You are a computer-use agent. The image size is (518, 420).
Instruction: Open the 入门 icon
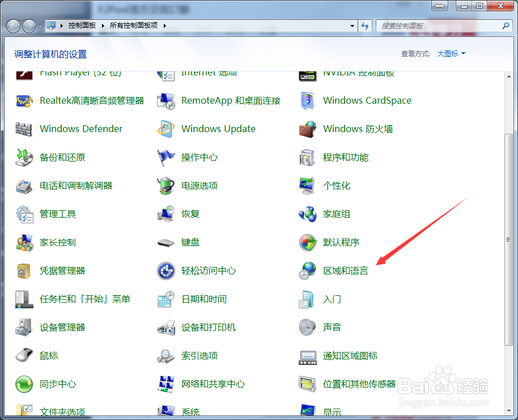(307, 299)
